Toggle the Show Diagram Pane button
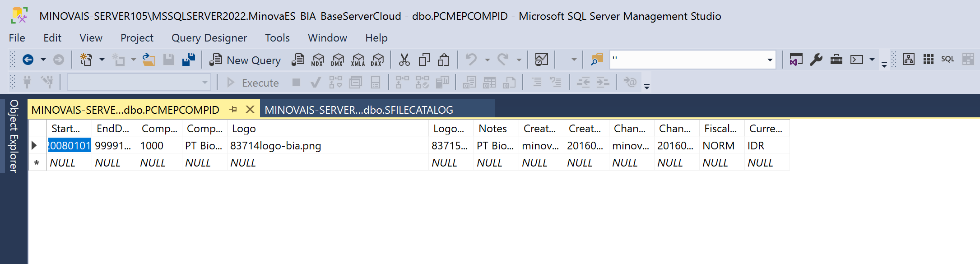Screen dimensions: 980x264 tap(908, 59)
